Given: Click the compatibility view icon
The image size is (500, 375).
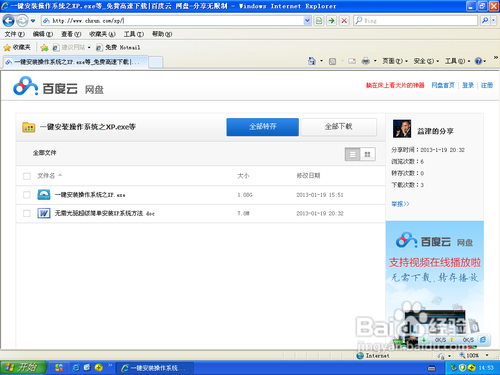Looking at the screenshot, I should pyautogui.click(x=319, y=21).
